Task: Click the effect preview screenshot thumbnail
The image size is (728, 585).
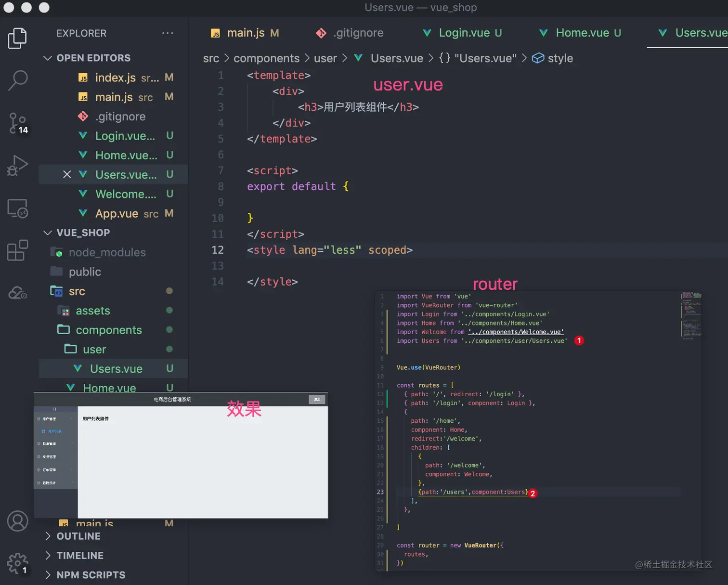Action: [x=181, y=455]
